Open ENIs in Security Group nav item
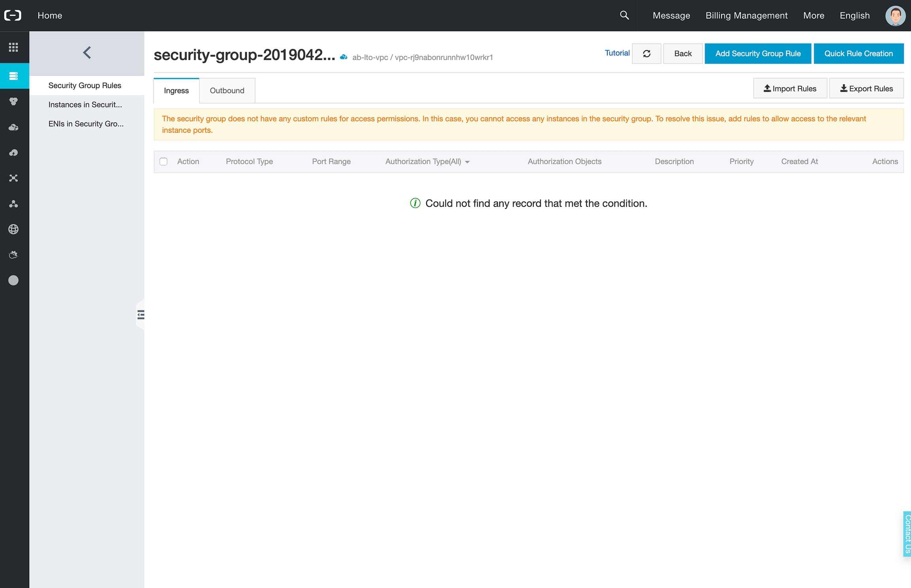Image resolution: width=911 pixels, height=588 pixels. click(x=86, y=124)
